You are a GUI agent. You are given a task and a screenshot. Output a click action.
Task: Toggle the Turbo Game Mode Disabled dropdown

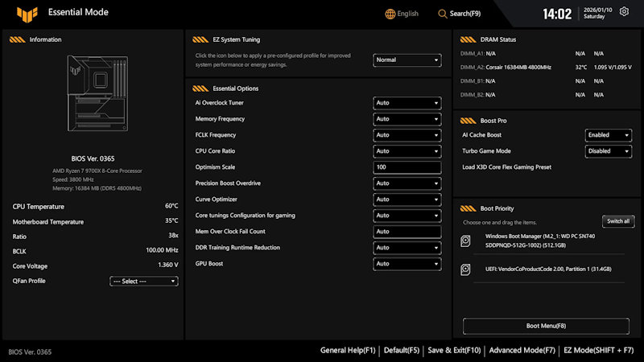609,151
